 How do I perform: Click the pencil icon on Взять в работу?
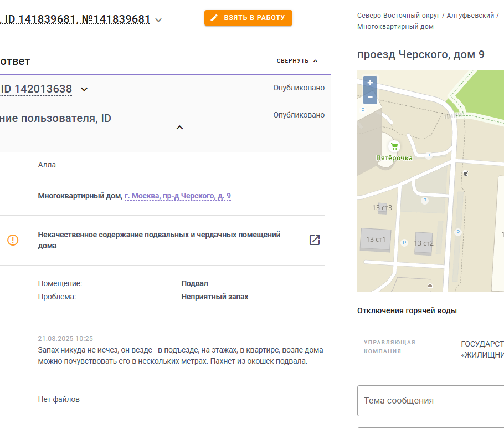point(214,18)
